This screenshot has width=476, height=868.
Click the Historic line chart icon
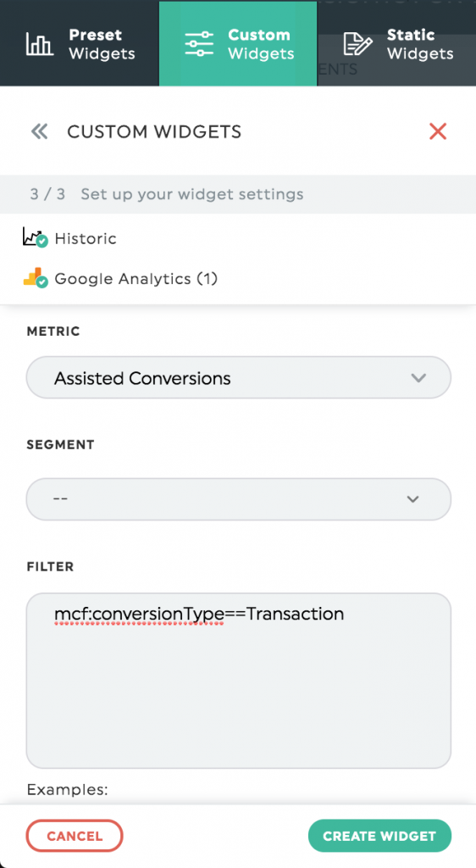(31, 236)
